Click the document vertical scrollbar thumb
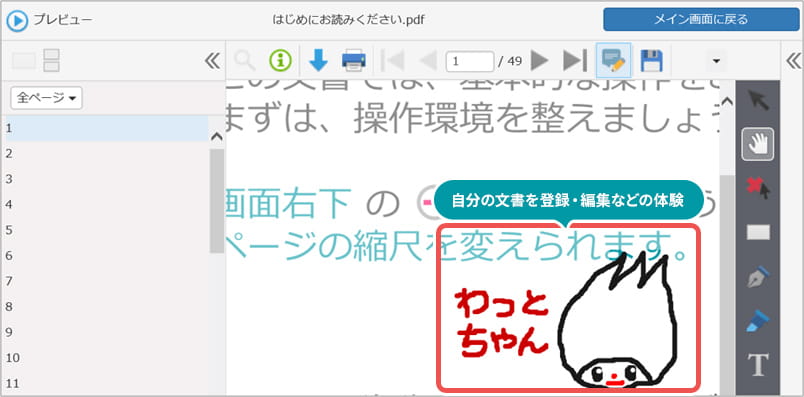This screenshot has width=804, height=397. pos(727,284)
